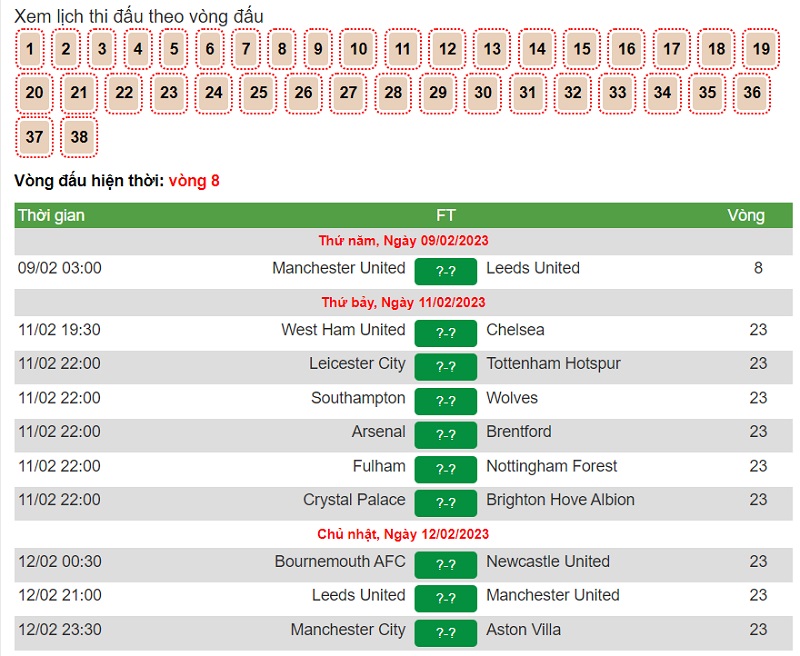Select round 1 button

coord(30,48)
